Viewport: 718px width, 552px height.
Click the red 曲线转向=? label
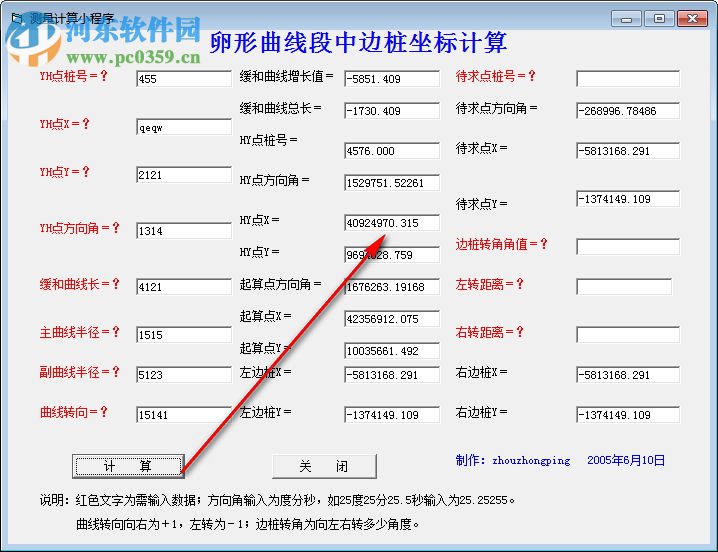[x=74, y=412]
